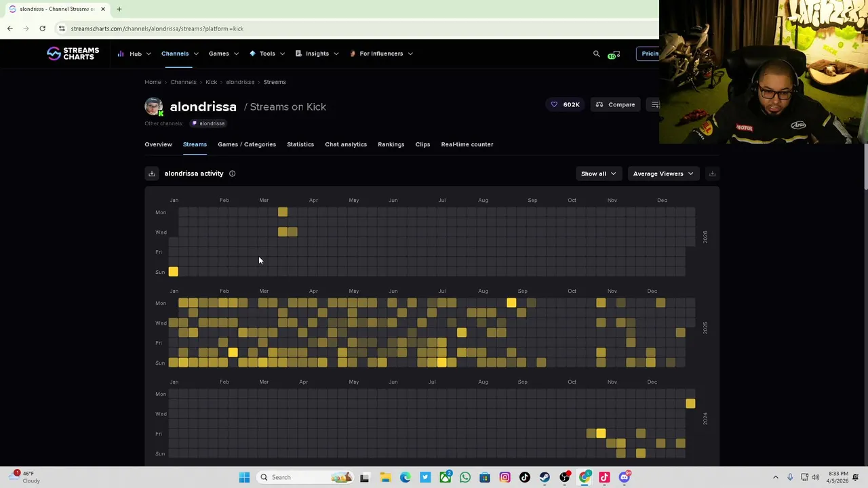
Task: Go to Home in the breadcrumb
Action: (x=153, y=82)
